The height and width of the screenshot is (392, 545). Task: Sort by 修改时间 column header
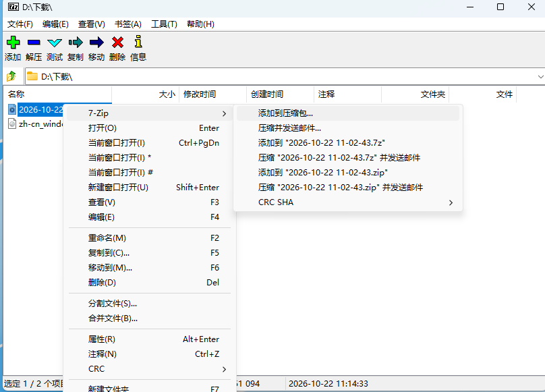pos(212,94)
